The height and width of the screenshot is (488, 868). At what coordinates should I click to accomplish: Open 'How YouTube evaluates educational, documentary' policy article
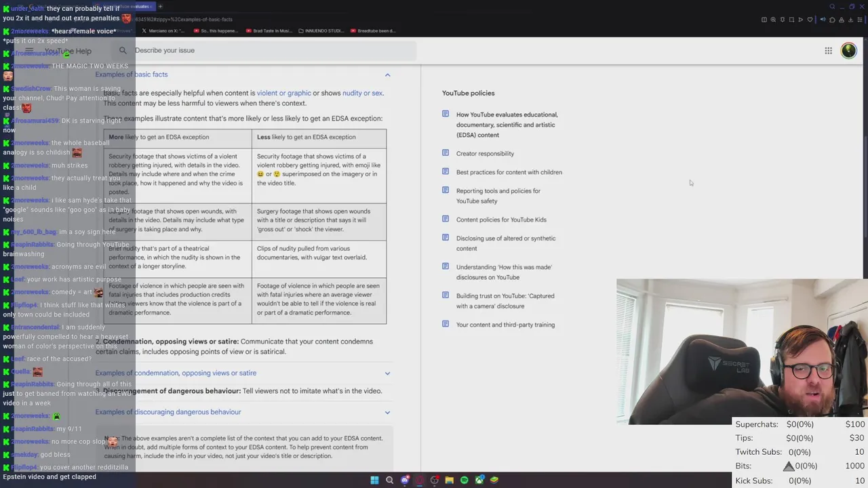(x=507, y=125)
